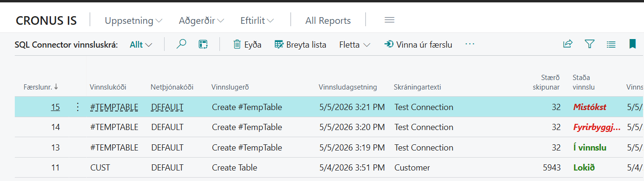644x181 pixels.
Task: Show more options for row 15
Action: coord(78,107)
